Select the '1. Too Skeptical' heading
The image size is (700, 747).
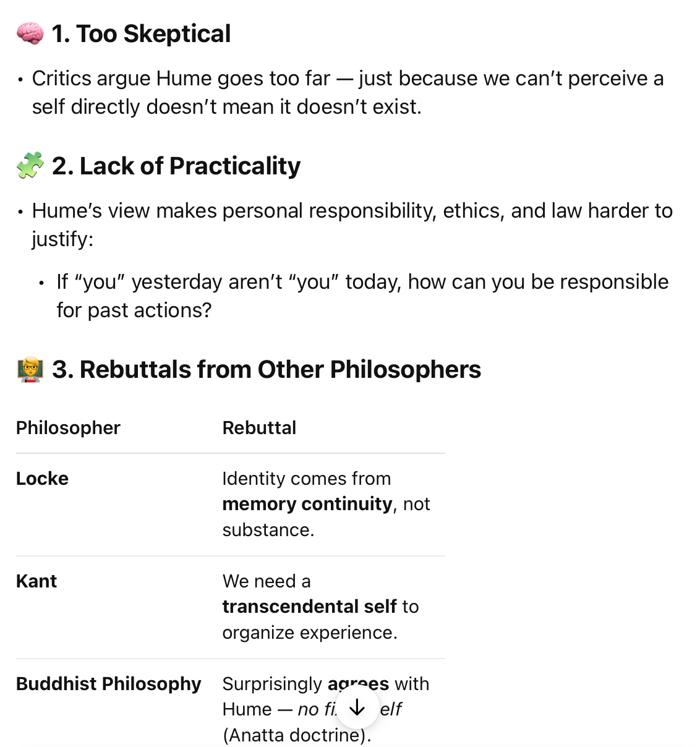(141, 34)
